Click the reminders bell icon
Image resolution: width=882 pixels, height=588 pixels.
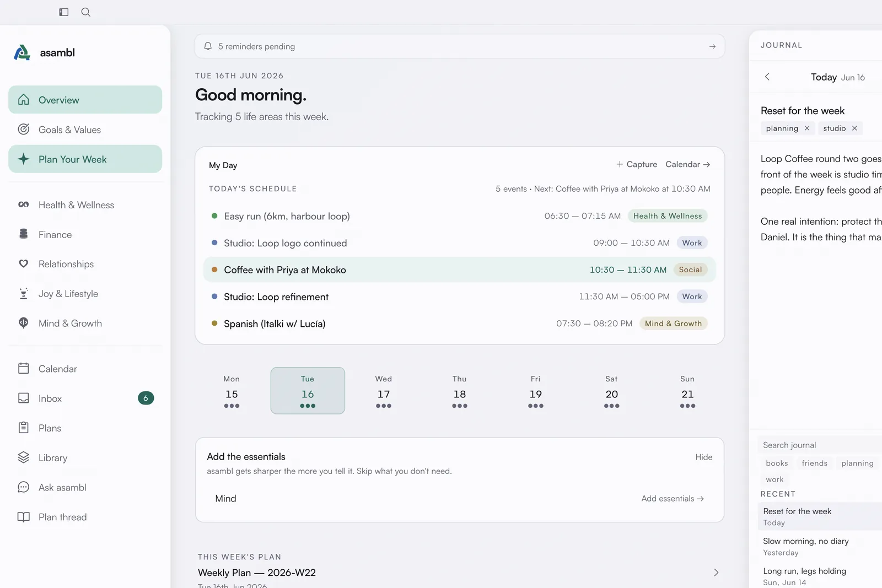tap(208, 46)
